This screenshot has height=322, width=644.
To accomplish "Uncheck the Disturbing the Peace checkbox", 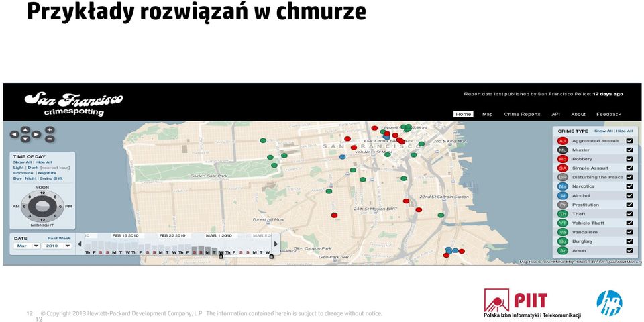I will point(629,177).
